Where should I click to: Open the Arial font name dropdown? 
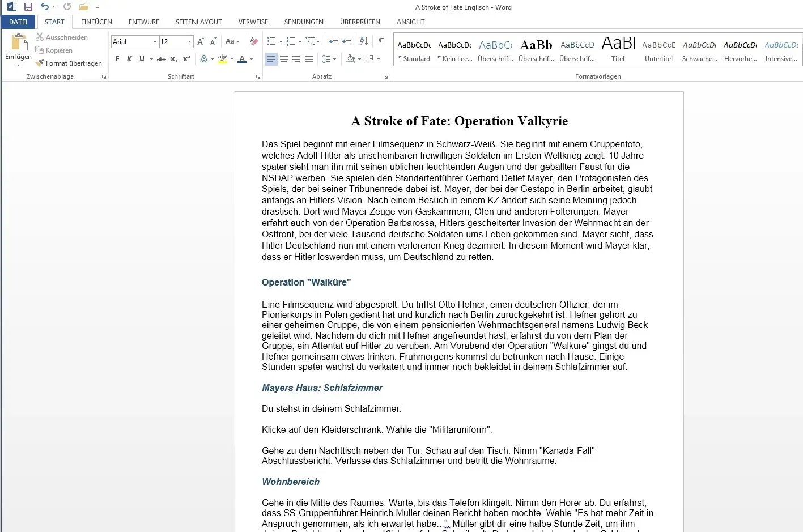click(155, 41)
